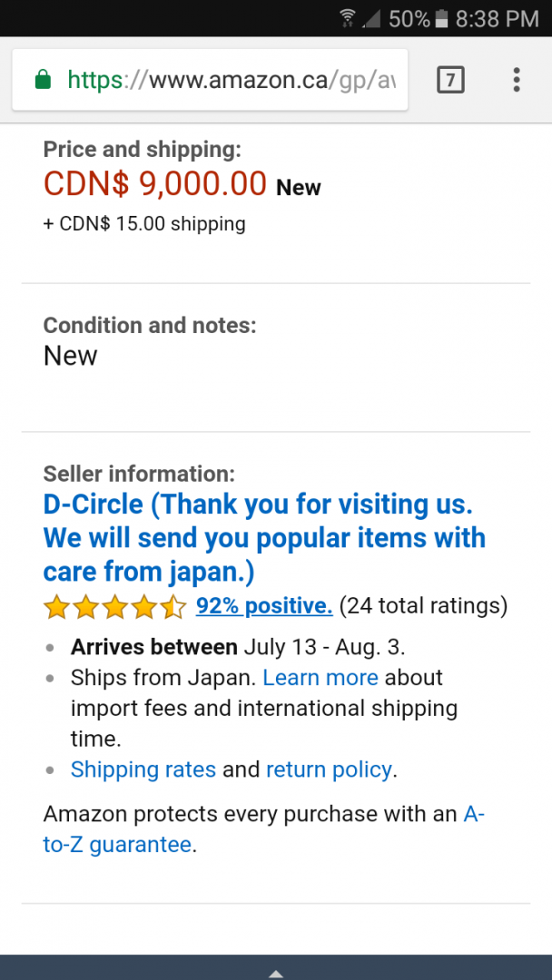
Task: Tap the URL field to edit the address
Action: click(227, 80)
